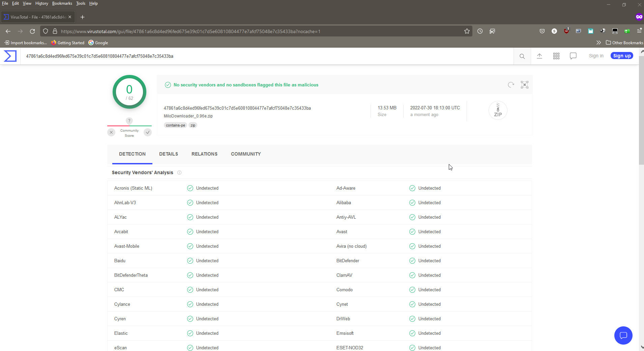This screenshot has height=351, width=644.
Task: Click the ZIP file type icon
Action: [x=498, y=110]
